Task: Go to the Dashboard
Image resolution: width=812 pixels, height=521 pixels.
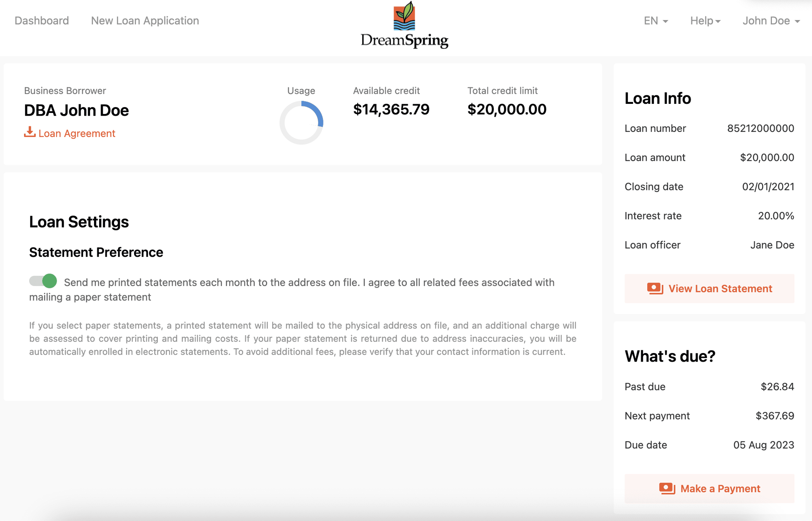Action: (42, 20)
